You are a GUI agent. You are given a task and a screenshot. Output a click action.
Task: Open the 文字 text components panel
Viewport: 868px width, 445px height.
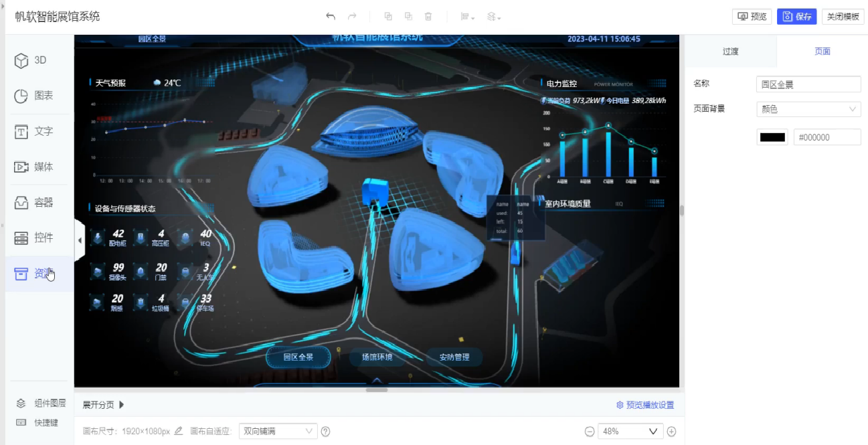39,131
